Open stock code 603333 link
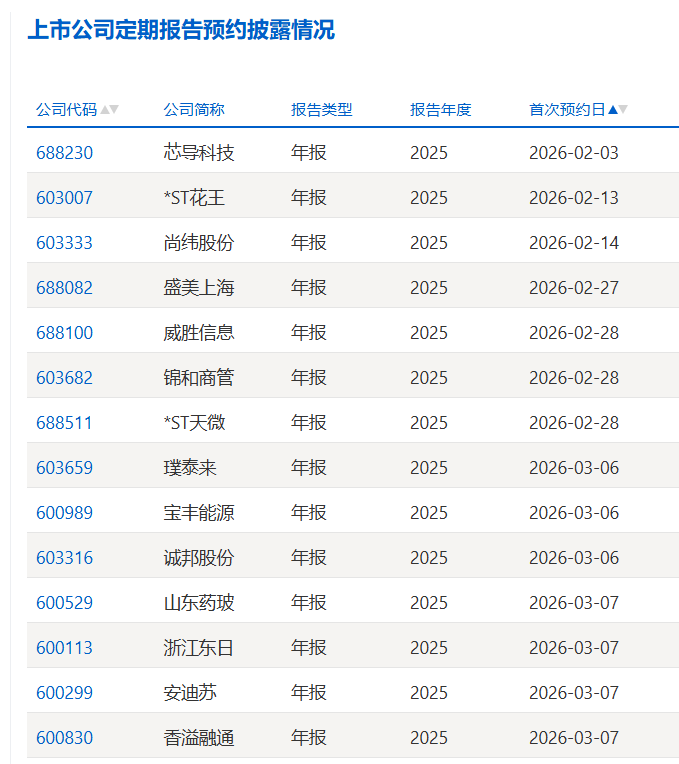 (64, 243)
